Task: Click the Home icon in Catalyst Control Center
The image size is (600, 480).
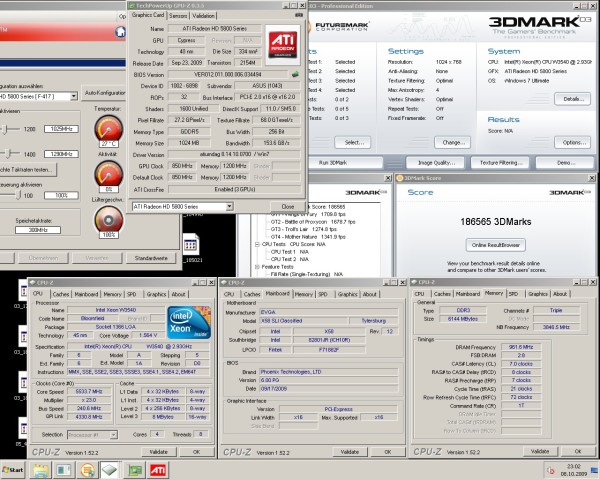Action: [121, 32]
